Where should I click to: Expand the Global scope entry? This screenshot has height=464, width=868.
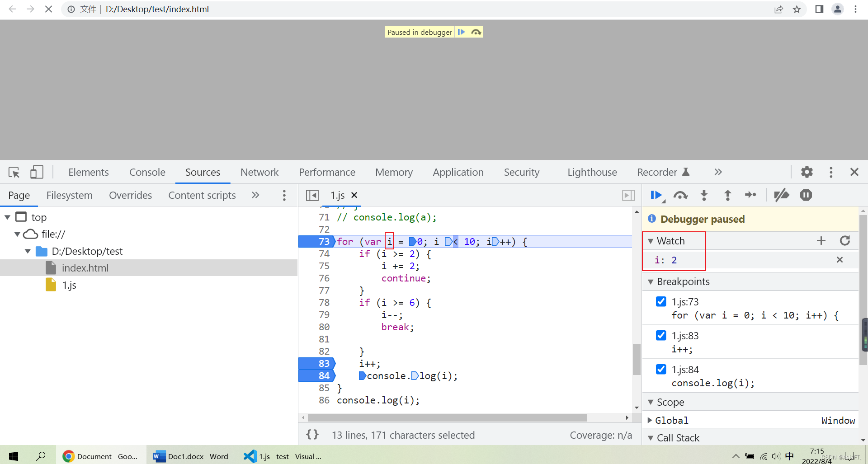coord(650,420)
